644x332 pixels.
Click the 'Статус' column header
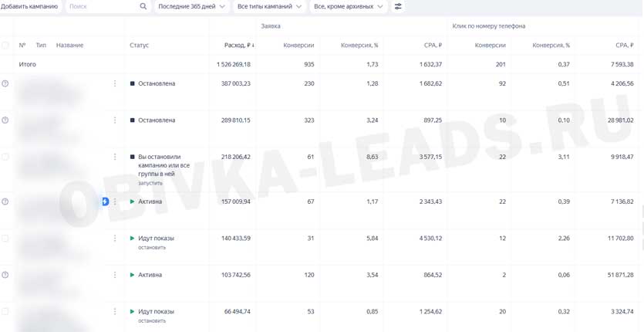139,46
